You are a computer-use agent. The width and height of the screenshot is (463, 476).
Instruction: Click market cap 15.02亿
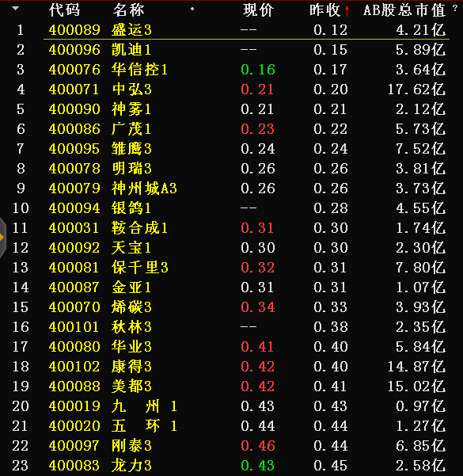(x=416, y=387)
